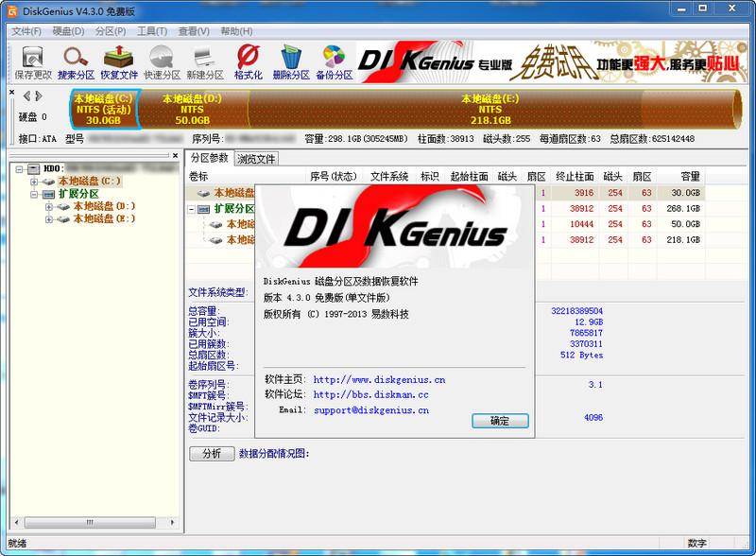Screen dimensions: 756x556
Task: Select extended partition (扩展分区) in tree
Action: point(78,194)
